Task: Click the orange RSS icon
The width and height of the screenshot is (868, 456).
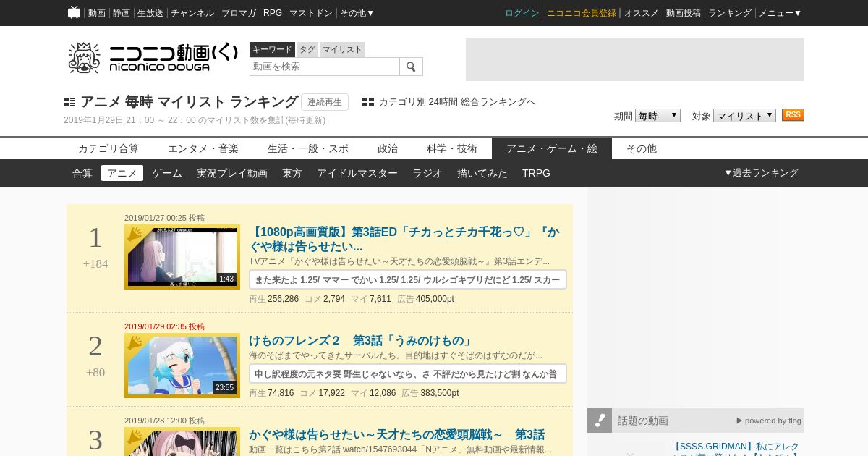Action: (x=793, y=115)
